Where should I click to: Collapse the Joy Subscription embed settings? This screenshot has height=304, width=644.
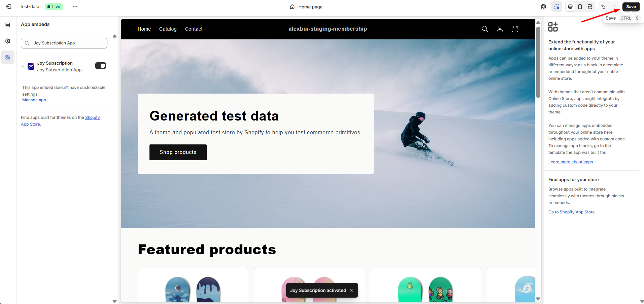click(x=23, y=66)
